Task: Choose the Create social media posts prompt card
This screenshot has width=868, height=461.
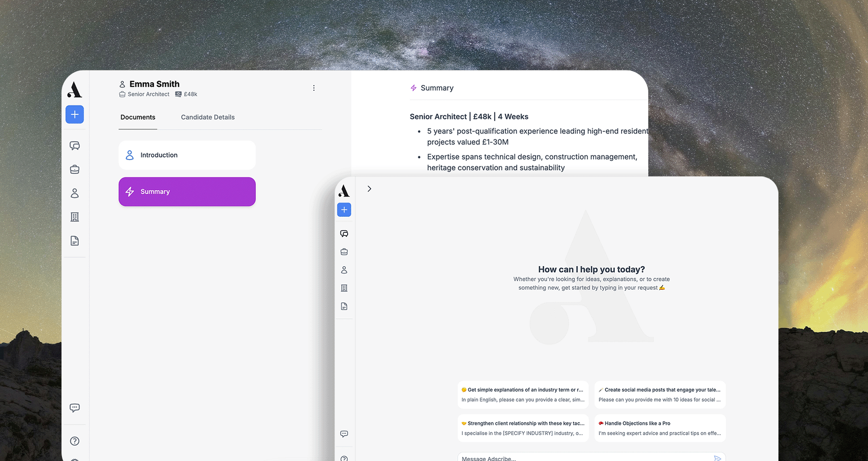Action: coord(660,395)
